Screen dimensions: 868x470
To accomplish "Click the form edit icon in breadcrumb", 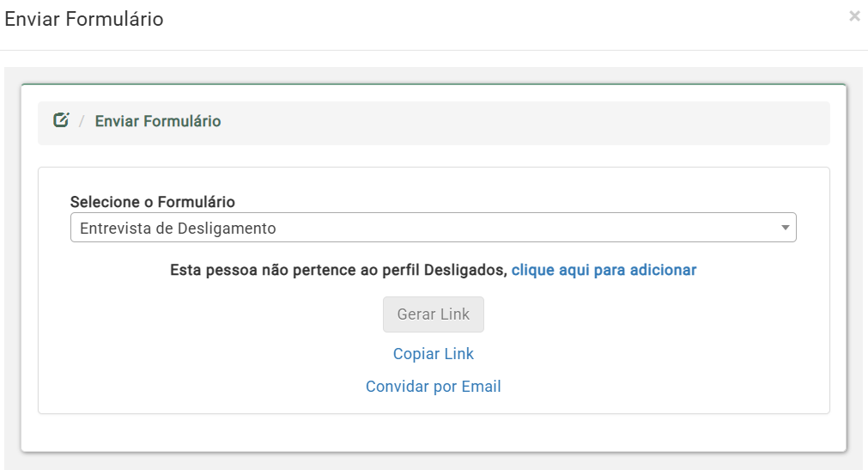I will coord(61,119).
